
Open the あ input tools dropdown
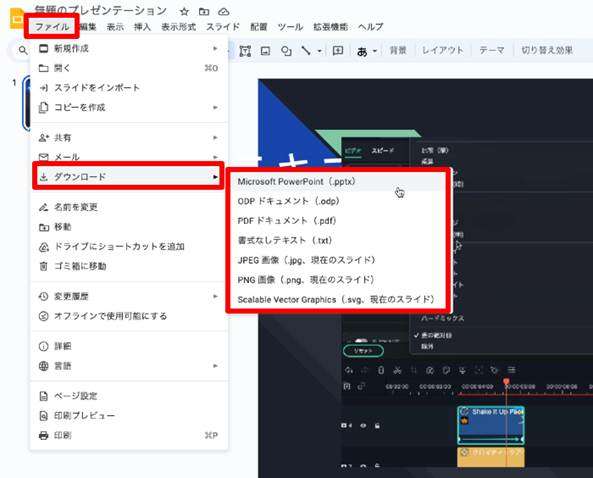[x=366, y=51]
